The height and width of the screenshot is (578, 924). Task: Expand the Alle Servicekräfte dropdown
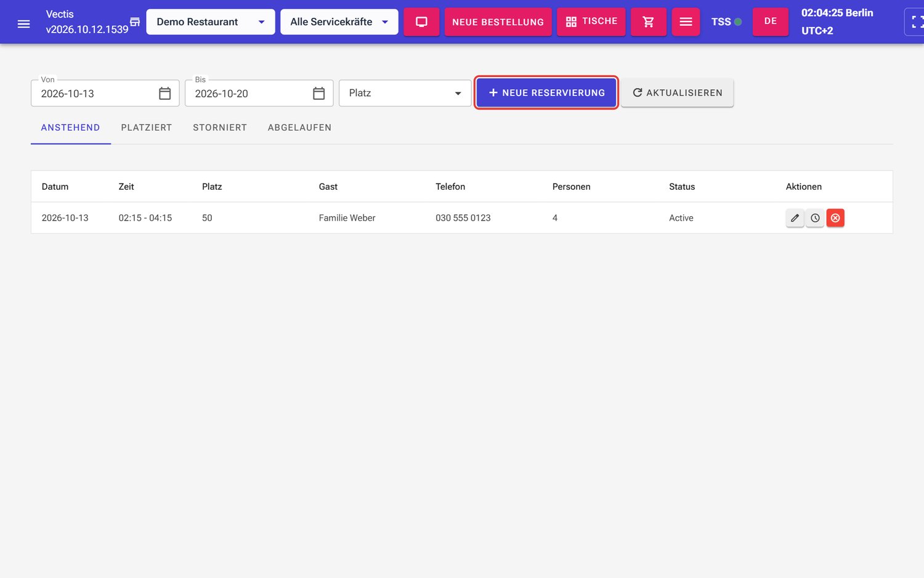(339, 22)
